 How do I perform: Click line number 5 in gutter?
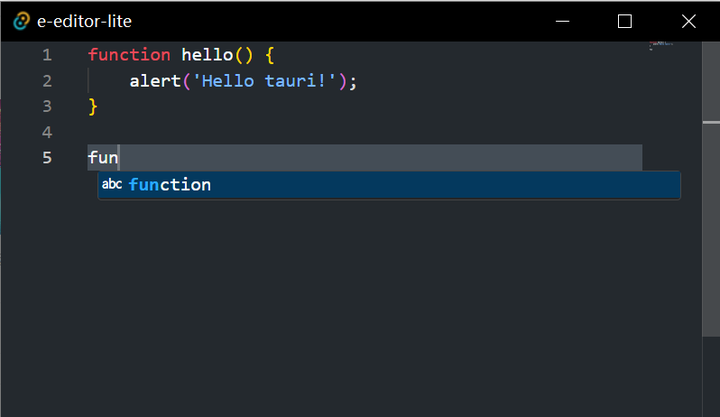[46, 158]
